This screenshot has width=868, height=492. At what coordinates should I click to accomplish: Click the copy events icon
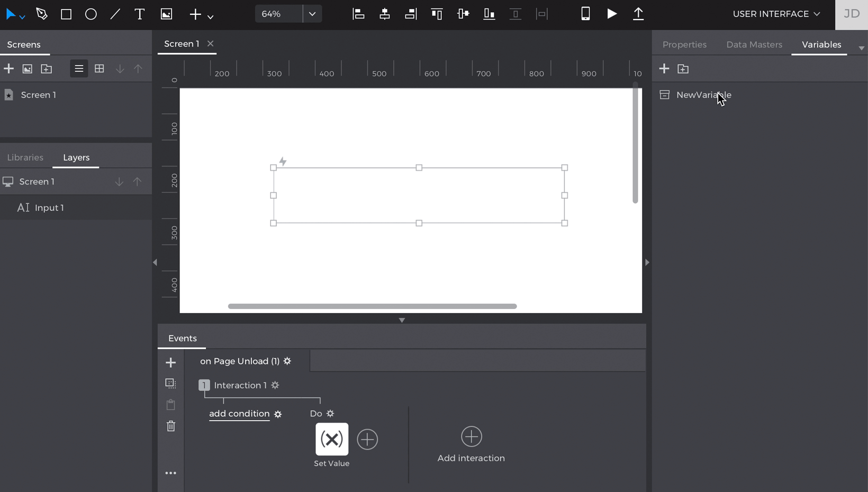coord(170,383)
